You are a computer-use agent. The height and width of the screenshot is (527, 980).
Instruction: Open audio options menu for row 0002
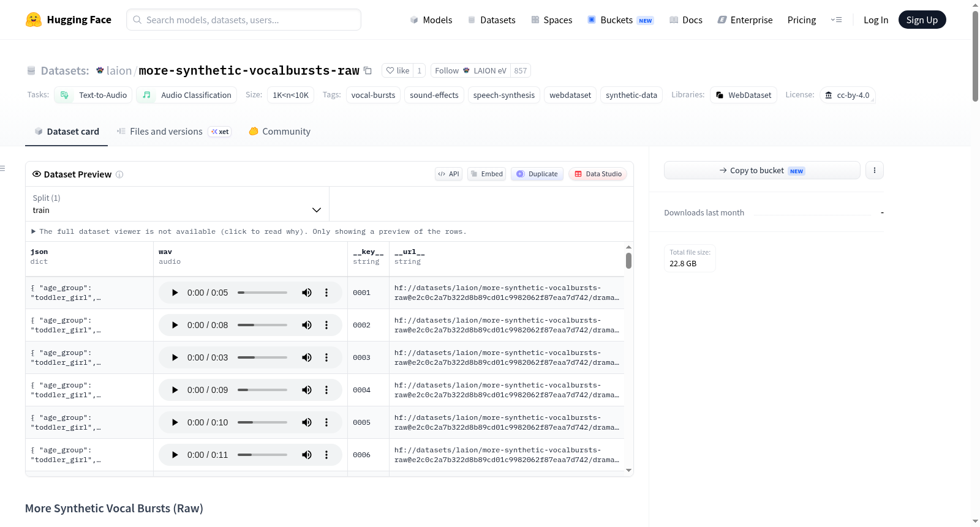point(326,325)
